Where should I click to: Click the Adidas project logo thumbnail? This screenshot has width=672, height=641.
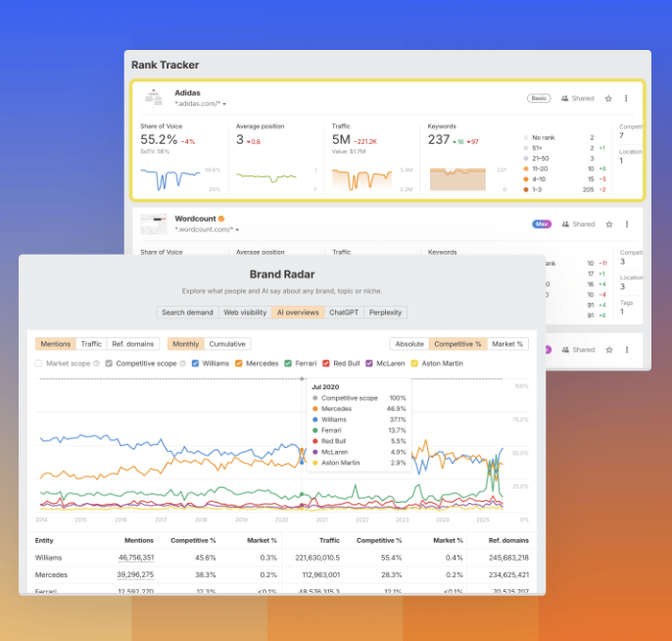click(x=154, y=97)
